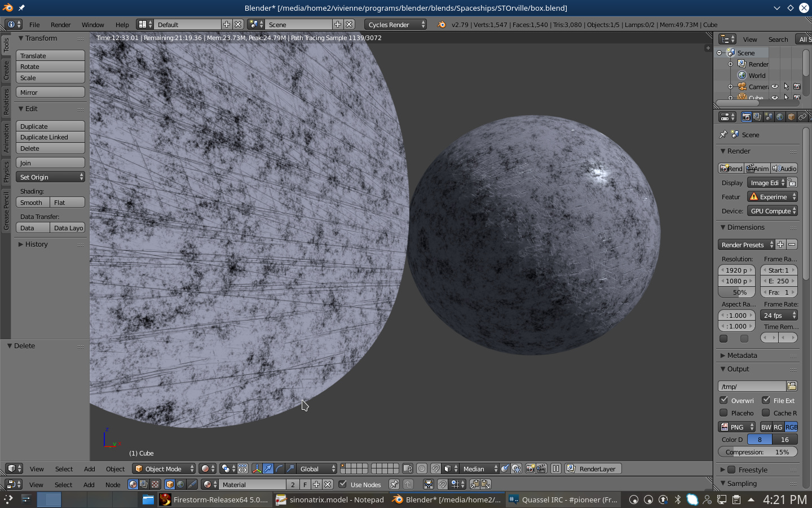This screenshot has height=508, width=812.
Task: Open the World properties tab globe icon
Action: click(780, 117)
